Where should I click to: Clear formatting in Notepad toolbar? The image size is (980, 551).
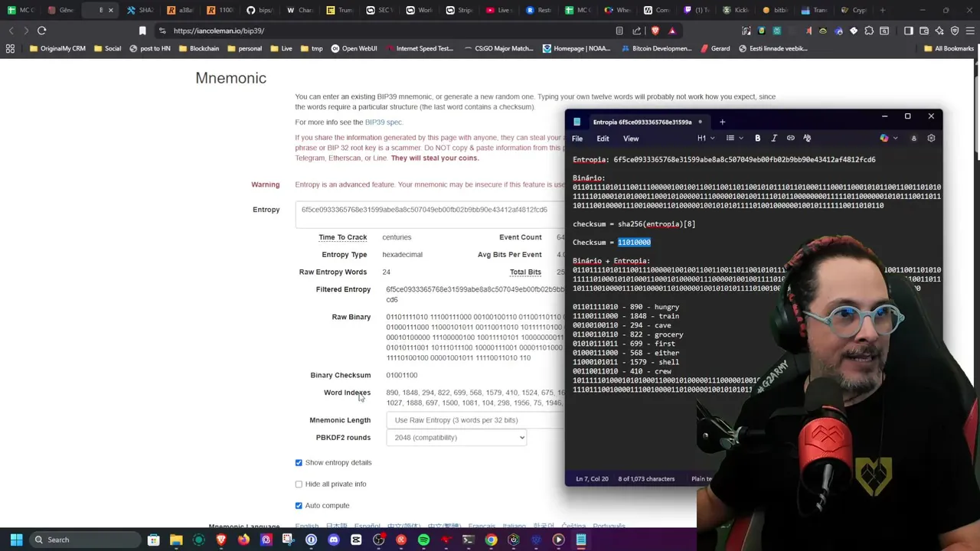(807, 139)
